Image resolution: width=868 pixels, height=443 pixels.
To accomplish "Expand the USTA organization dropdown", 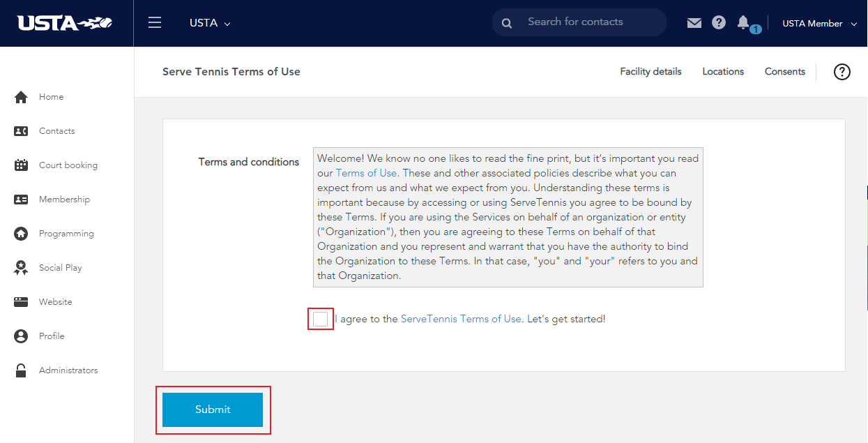I will 210,23.
